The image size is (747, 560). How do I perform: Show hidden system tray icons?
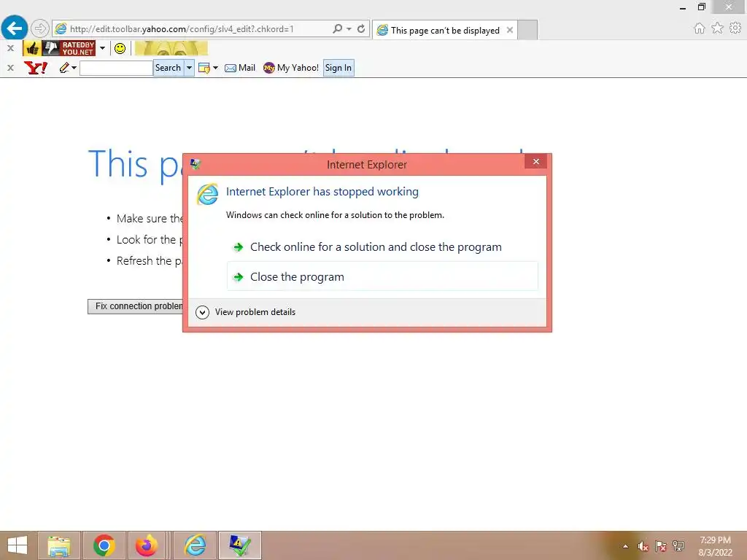pyautogui.click(x=625, y=546)
